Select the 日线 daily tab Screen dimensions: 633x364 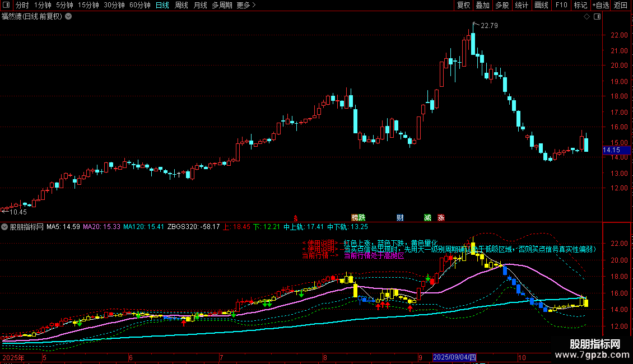(162, 5)
